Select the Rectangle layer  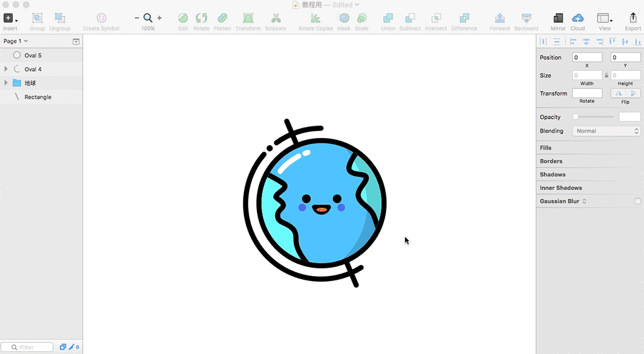[41, 97]
